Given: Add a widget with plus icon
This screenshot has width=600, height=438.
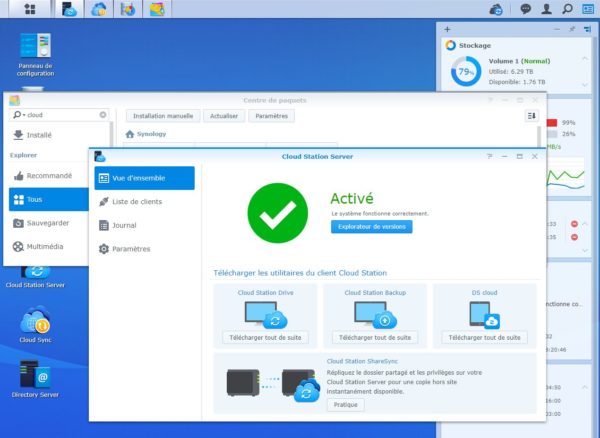Looking at the screenshot, I should point(447,29).
